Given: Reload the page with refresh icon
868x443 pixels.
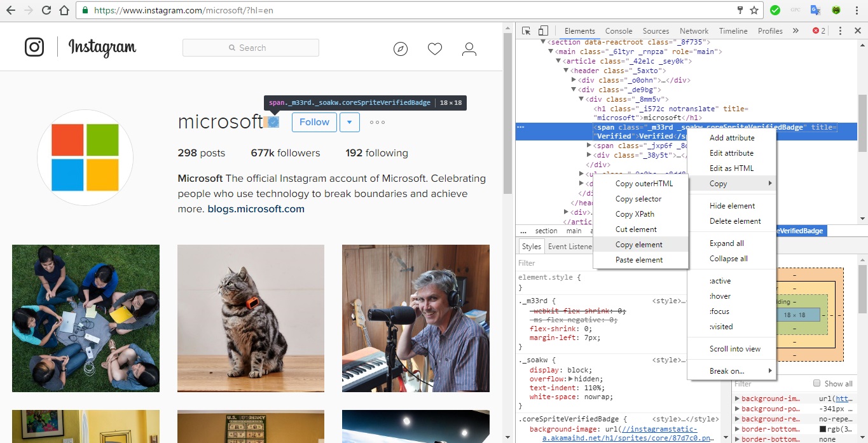Looking at the screenshot, I should (x=46, y=10).
